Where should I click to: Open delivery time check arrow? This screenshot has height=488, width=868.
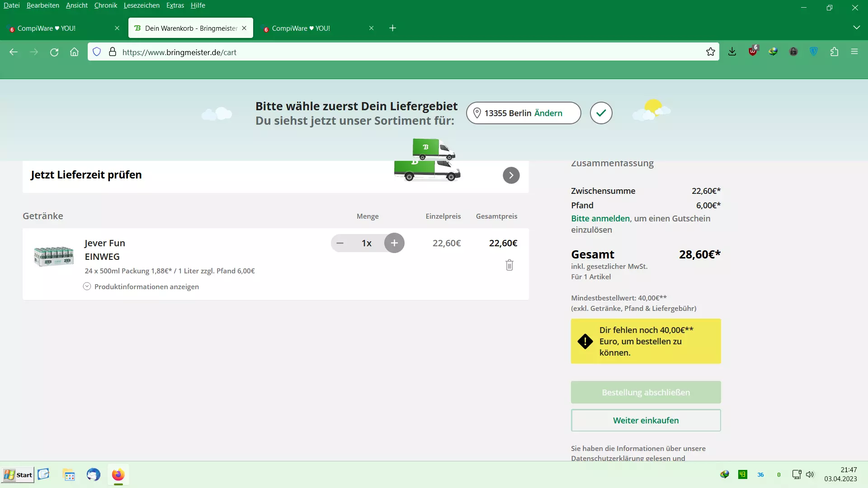click(511, 175)
